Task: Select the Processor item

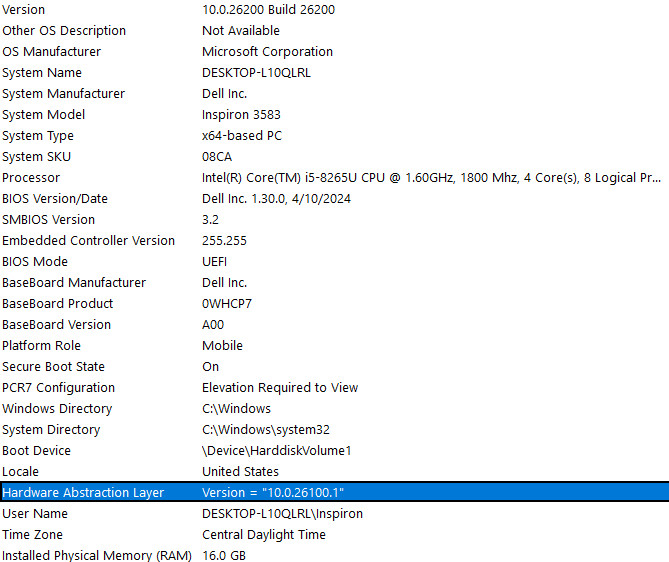Action: point(31,177)
